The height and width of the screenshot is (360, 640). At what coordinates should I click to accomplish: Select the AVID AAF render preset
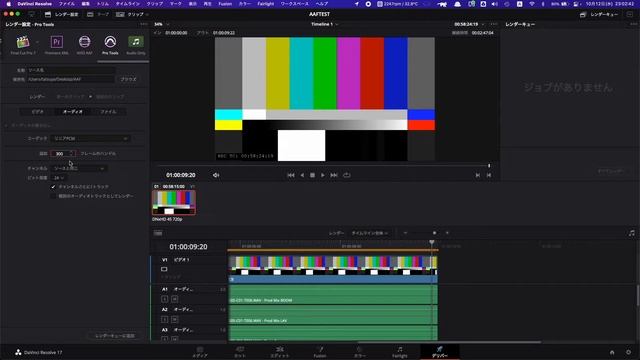tap(84, 45)
